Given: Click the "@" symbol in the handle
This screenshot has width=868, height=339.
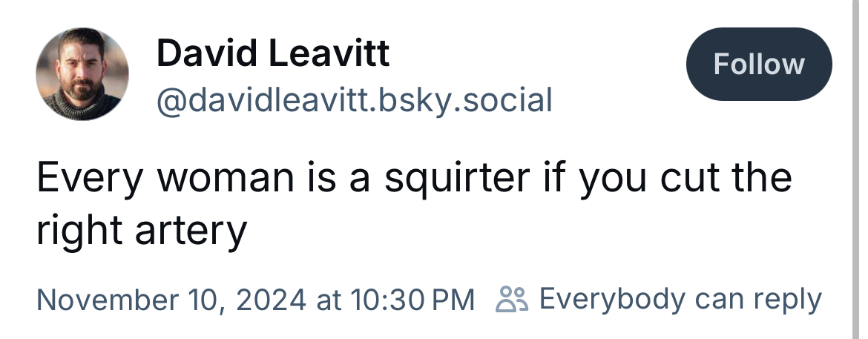Looking at the screenshot, I should tap(169, 100).
